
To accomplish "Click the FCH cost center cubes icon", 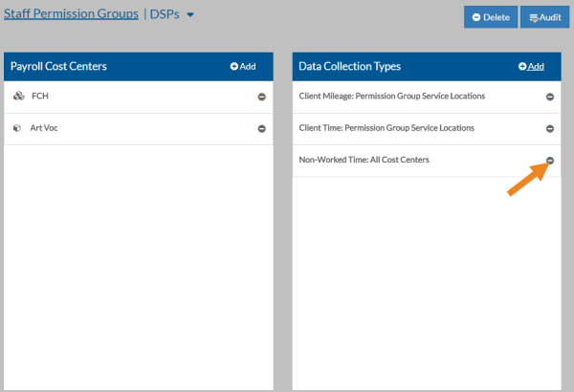I will (x=19, y=97).
